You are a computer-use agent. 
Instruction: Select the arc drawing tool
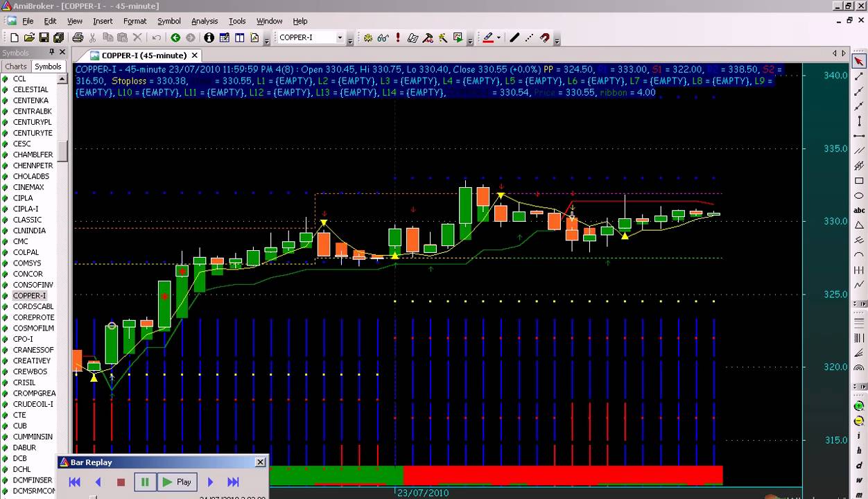859,256
